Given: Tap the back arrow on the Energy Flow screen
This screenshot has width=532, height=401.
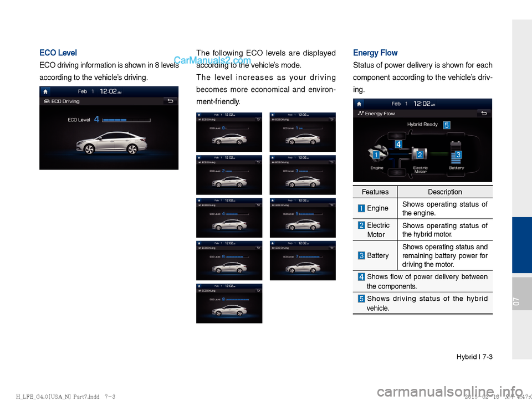Looking at the screenshot, I should click(485, 112).
